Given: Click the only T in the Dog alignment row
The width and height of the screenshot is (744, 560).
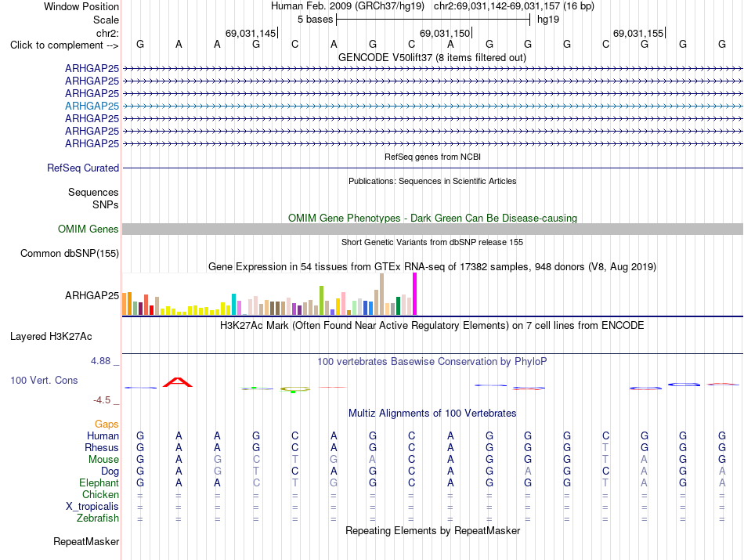Looking at the screenshot, I should pyautogui.click(x=256, y=471).
